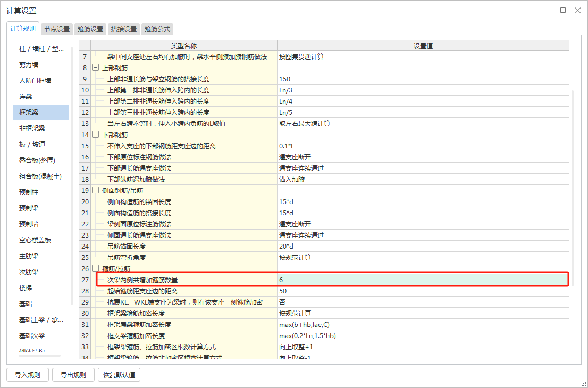Image resolution: width=588 pixels, height=388 pixels.
Task: Maximize the 计算设置 window
Action: (563, 11)
